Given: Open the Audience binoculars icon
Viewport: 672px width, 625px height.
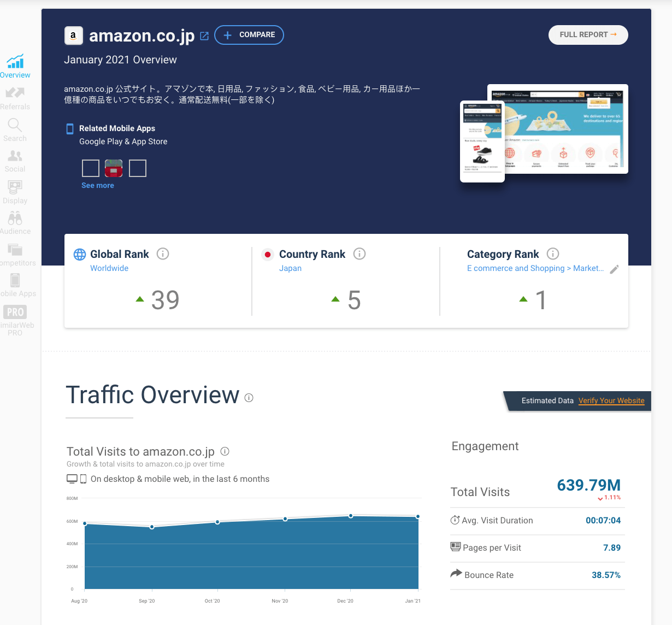Looking at the screenshot, I should click(15, 219).
